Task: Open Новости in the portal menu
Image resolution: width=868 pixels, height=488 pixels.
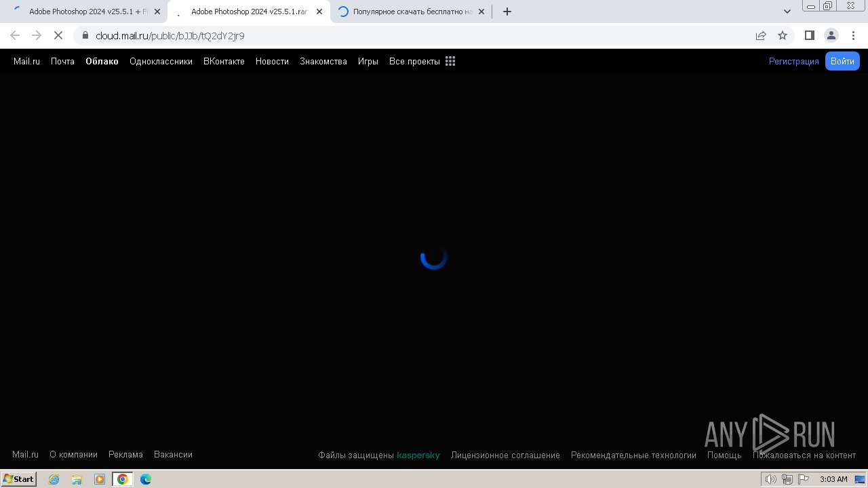Action: pos(272,61)
